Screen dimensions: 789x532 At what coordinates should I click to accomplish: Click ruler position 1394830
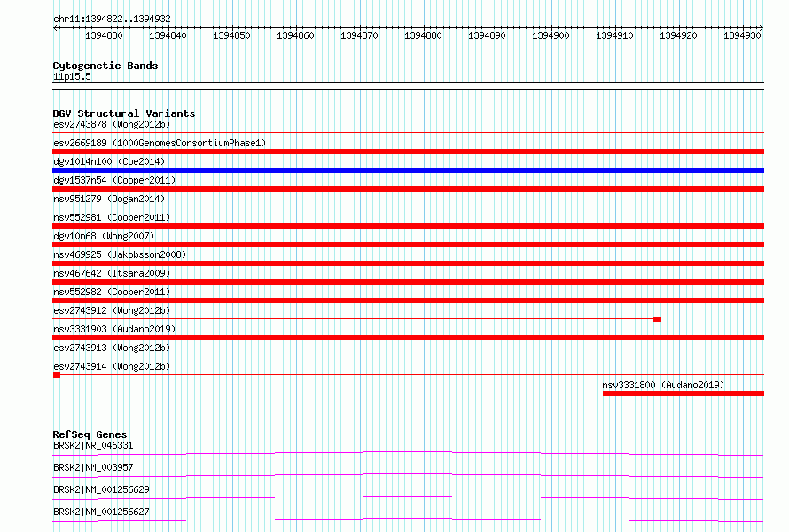[104, 35]
